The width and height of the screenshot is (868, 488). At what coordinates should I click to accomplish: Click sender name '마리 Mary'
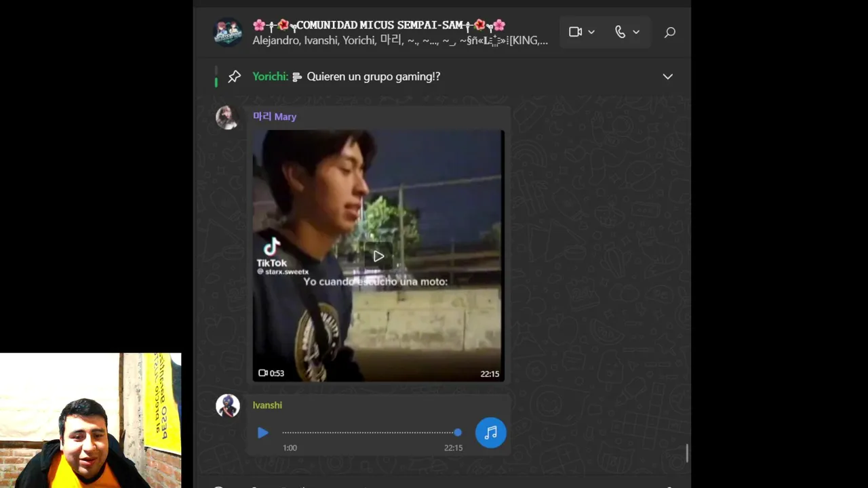pyautogui.click(x=275, y=117)
